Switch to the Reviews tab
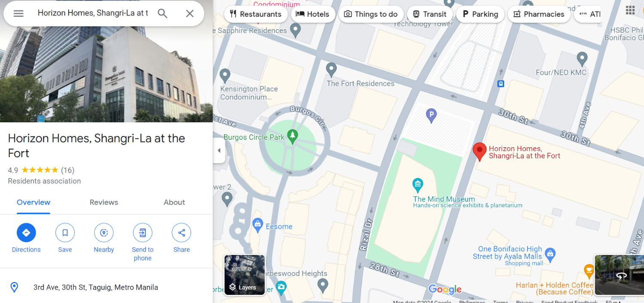The image size is (644, 303). coord(104,202)
